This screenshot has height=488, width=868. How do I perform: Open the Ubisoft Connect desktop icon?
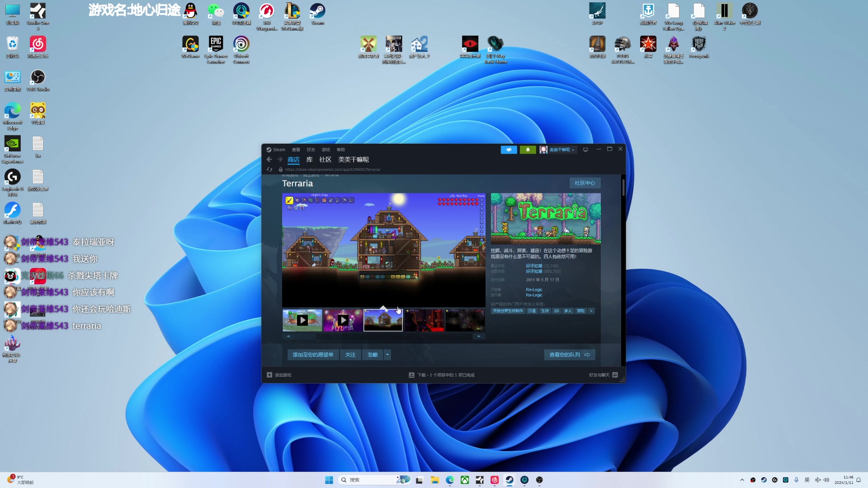[241, 50]
